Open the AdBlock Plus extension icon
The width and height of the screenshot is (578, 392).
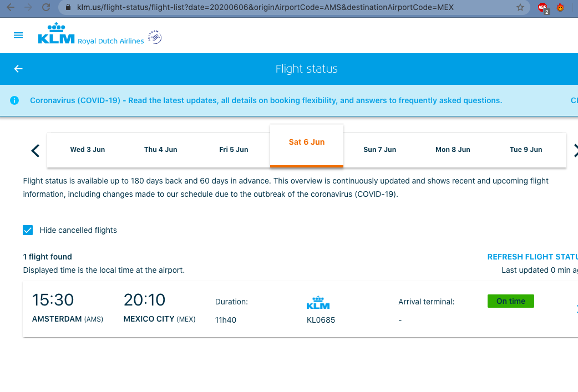tap(543, 8)
